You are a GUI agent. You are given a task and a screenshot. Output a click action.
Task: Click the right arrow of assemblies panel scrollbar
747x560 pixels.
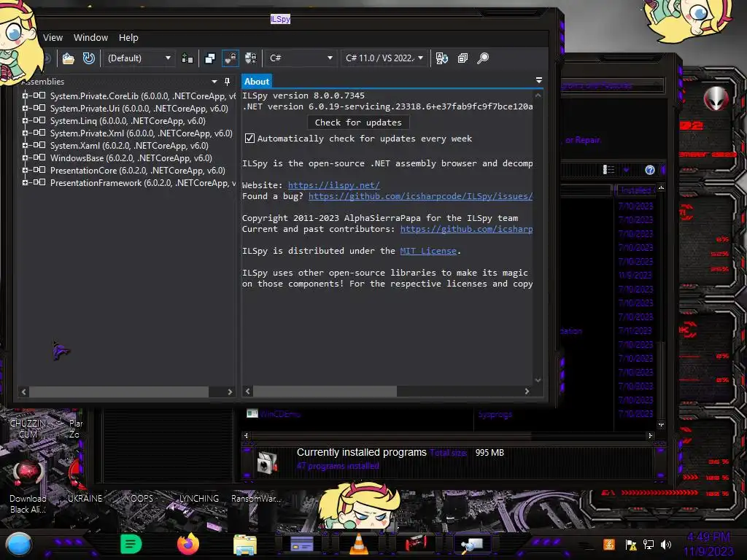[230, 392]
